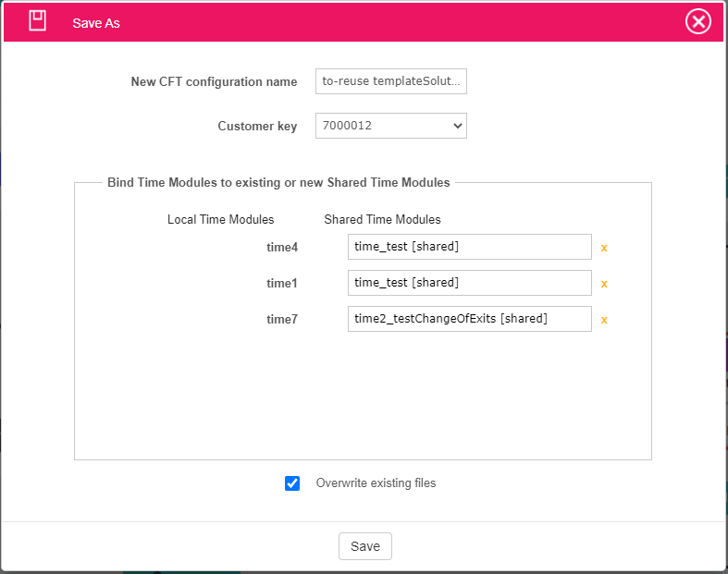Image resolution: width=728 pixels, height=574 pixels.
Task: Click the 'Save As' title text
Action: pyautogui.click(x=96, y=22)
